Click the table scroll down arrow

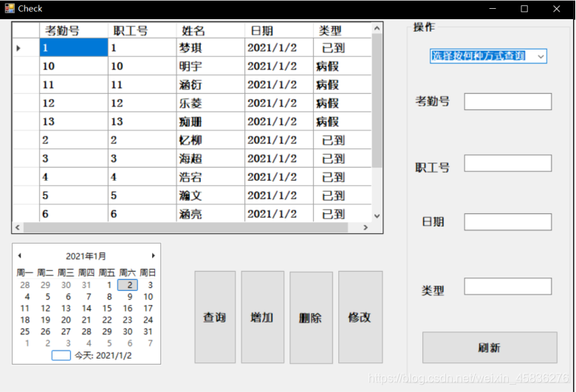[377, 216]
